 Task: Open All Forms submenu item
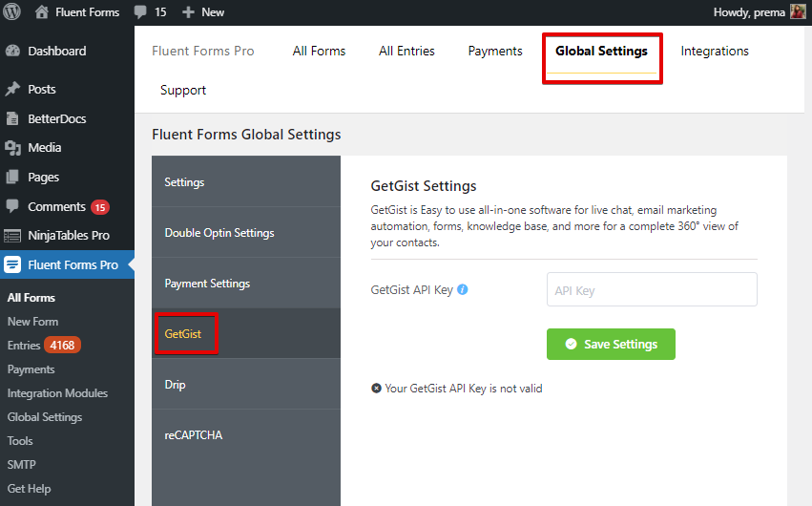(31, 298)
